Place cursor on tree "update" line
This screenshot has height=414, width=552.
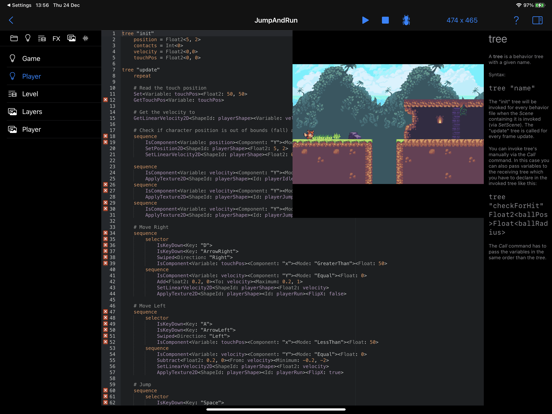(141, 70)
